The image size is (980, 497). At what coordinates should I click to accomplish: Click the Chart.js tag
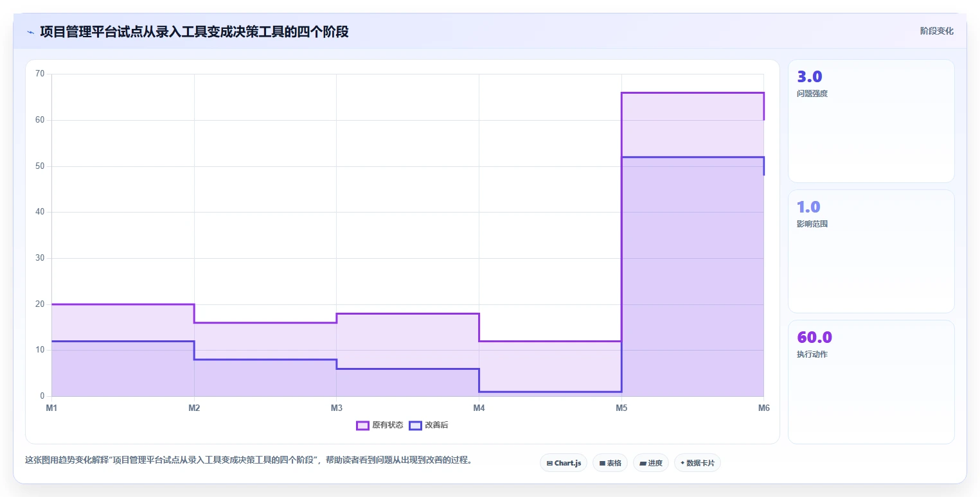click(x=564, y=463)
